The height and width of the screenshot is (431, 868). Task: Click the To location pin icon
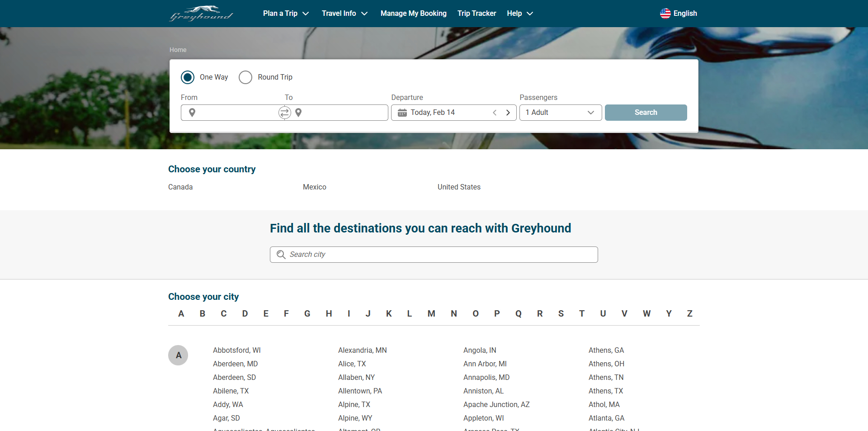(x=298, y=113)
